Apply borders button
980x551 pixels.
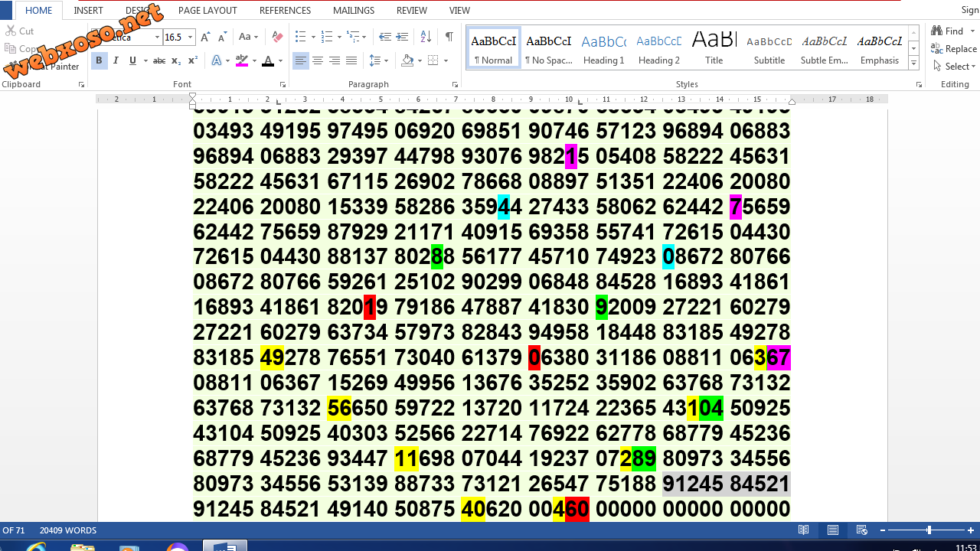coord(433,60)
